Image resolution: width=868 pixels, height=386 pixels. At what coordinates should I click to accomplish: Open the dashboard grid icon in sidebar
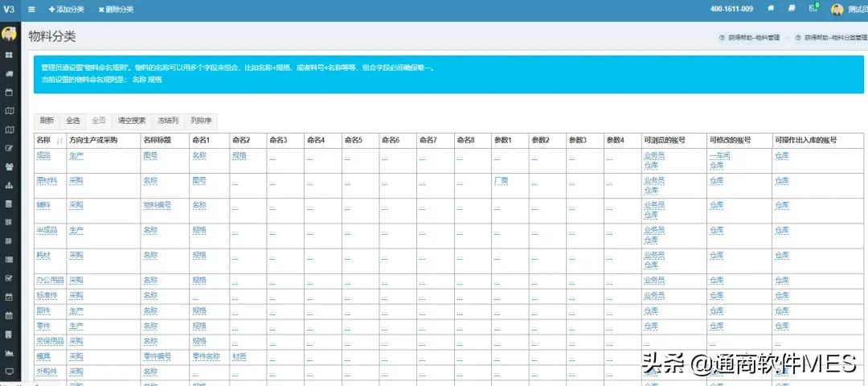point(9,55)
